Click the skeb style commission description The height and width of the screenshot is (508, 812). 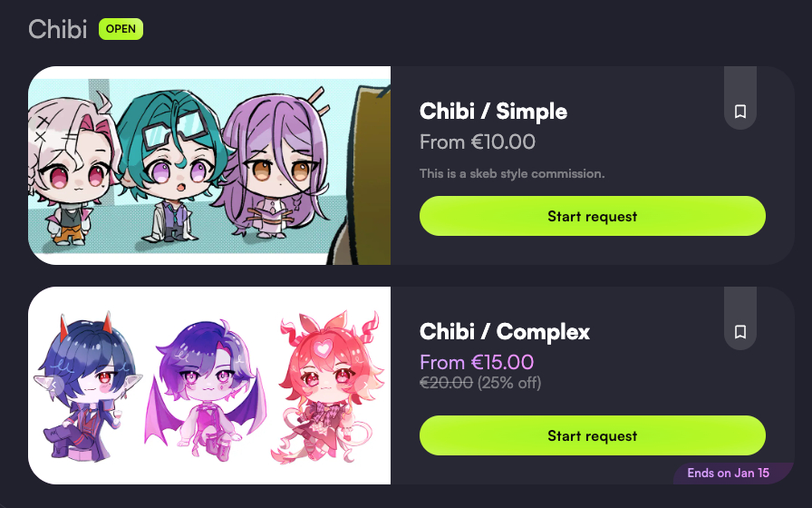coord(512,173)
